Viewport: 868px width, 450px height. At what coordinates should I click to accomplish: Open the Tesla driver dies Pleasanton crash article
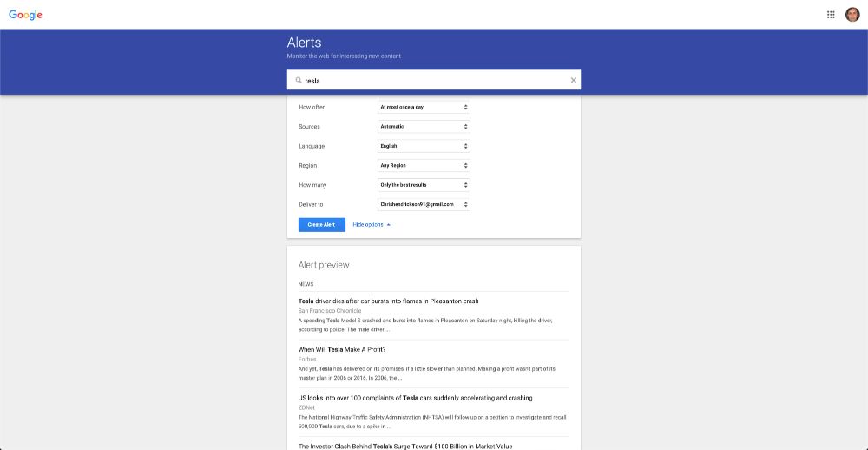388,301
